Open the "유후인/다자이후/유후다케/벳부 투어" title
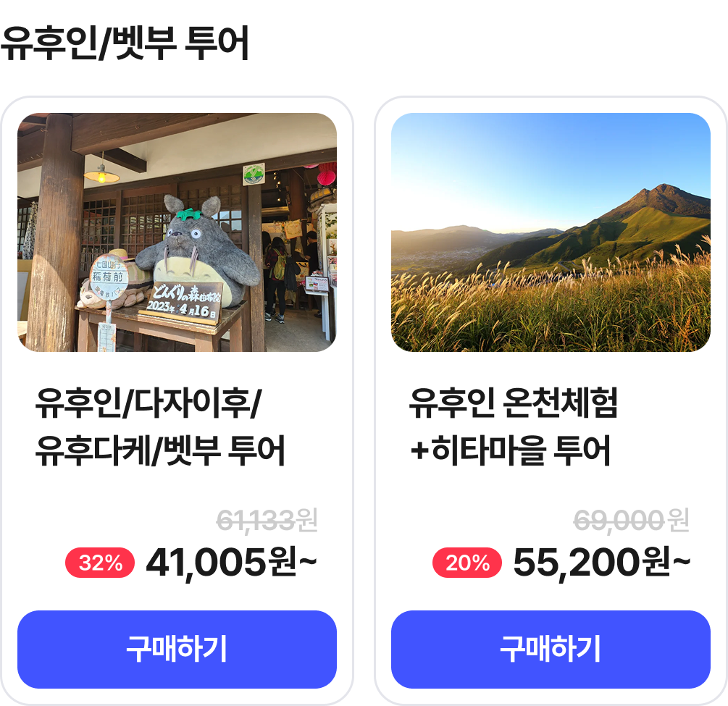 point(160,427)
